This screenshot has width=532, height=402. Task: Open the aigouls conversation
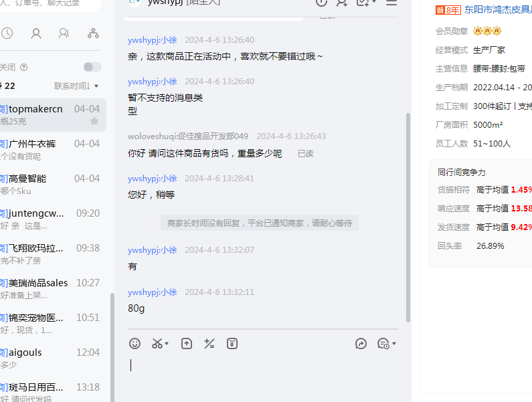coord(53,359)
